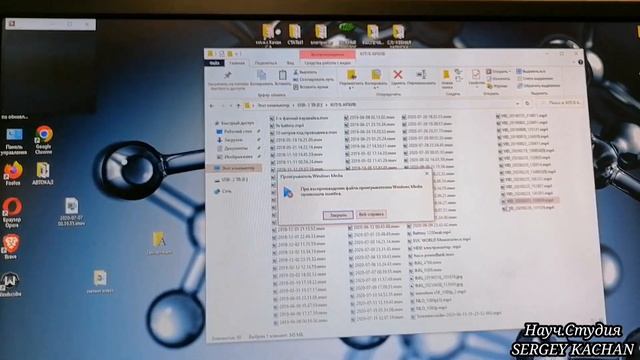Viewport: 640px width, 360px height.
Task: Click the red Воспроизведение contextual tab header
Action: click(x=327, y=54)
